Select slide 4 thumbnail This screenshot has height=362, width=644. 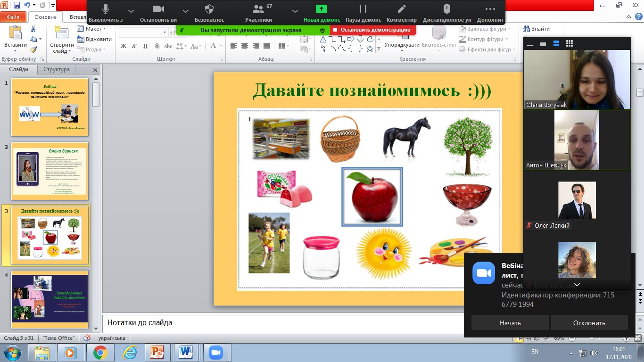click(x=50, y=299)
